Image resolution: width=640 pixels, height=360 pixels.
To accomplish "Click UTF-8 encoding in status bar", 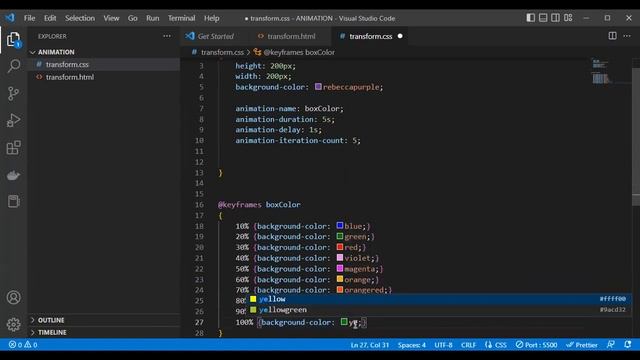I will point(443,345).
